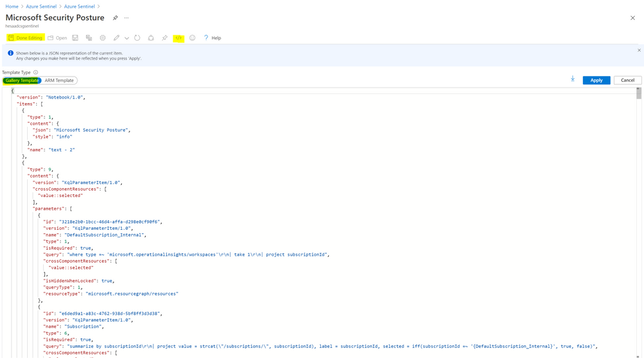Click the blue info icon in the banner

click(11, 53)
